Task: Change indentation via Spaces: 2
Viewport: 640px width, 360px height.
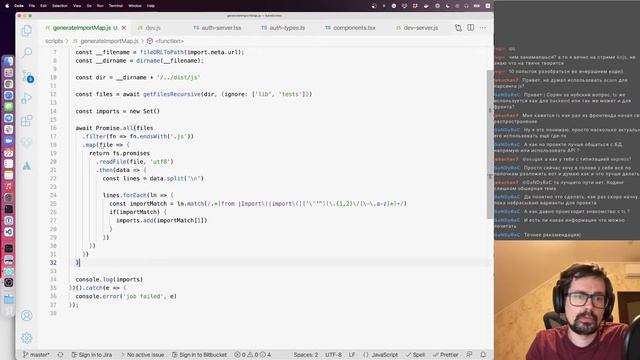Action: coord(306,355)
